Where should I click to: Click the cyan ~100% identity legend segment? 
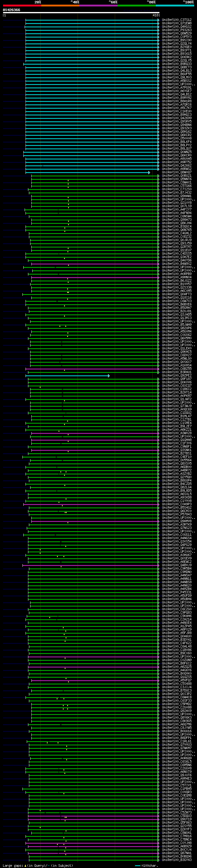(175, 6)
